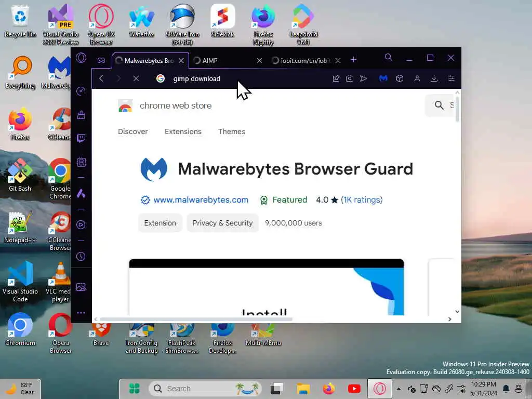This screenshot has width=532, height=399.
Task: Open My Flow send icon
Action: coord(363,78)
